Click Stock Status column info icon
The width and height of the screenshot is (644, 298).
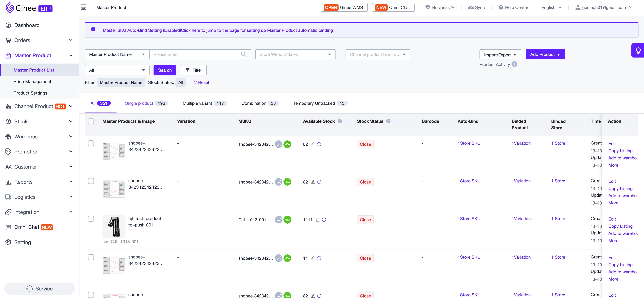point(388,121)
